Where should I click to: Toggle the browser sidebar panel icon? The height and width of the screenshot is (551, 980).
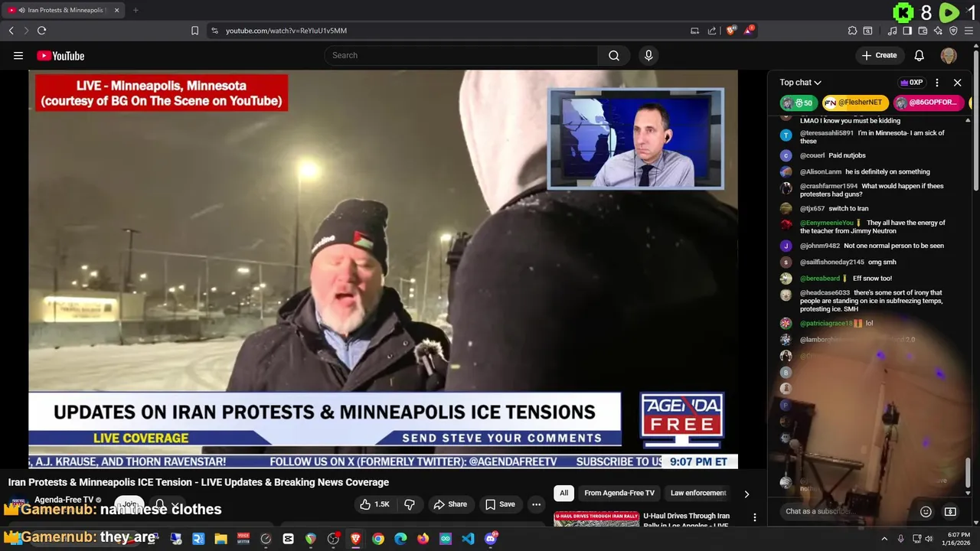click(907, 31)
